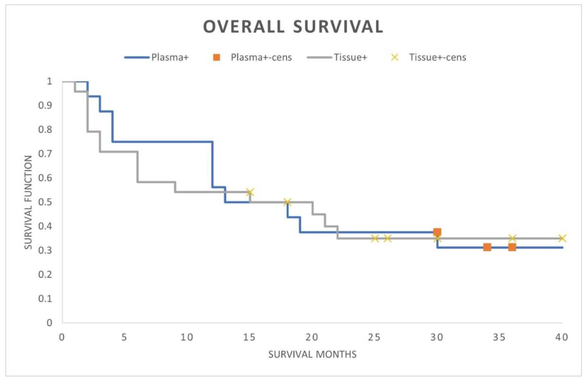Click the blue Plasma+ legend line
Image resolution: width=588 pixels, height=381 pixels.
137,57
